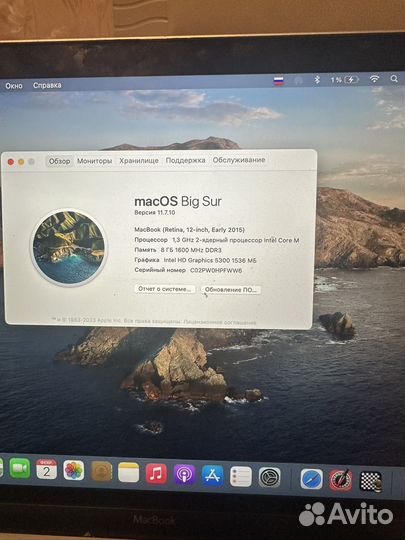This screenshot has width=405, height=540.
Task: Click the Обновление ПО button
Action: (x=231, y=290)
